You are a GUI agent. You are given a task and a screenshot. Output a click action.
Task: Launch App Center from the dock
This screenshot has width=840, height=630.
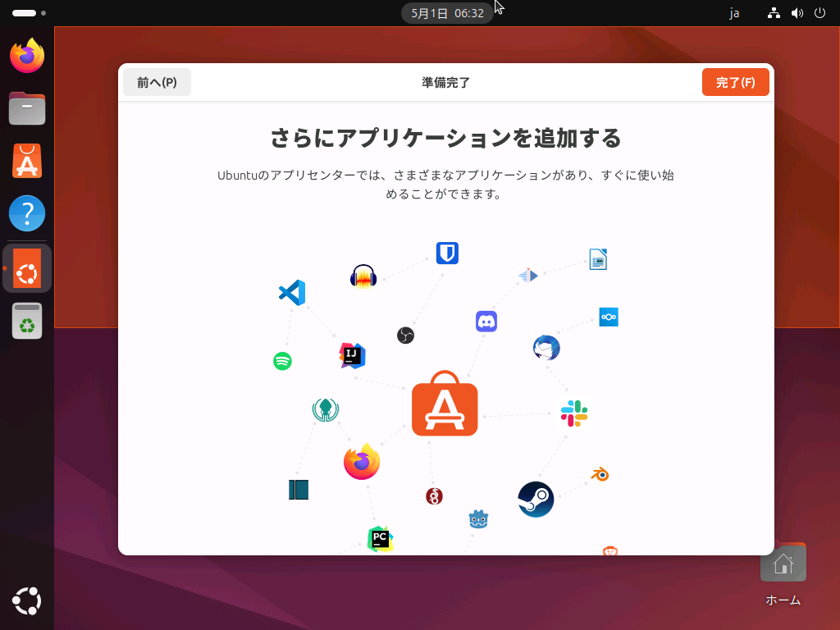click(x=27, y=161)
